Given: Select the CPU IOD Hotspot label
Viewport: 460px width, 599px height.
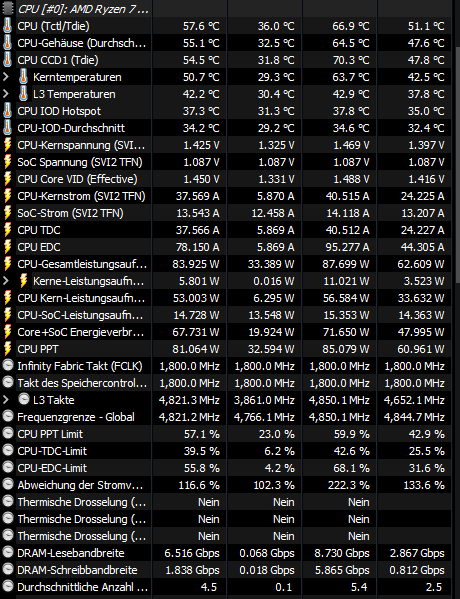Looking at the screenshot, I should coord(59,111).
